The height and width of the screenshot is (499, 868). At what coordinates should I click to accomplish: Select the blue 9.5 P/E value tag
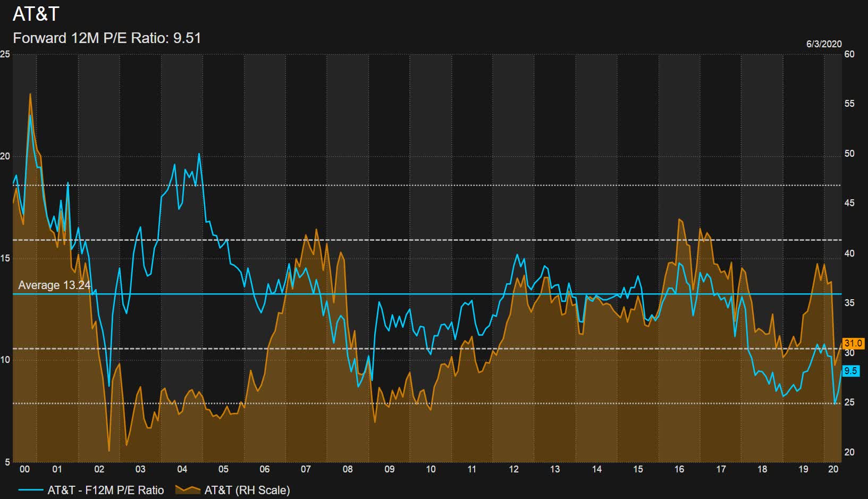850,371
